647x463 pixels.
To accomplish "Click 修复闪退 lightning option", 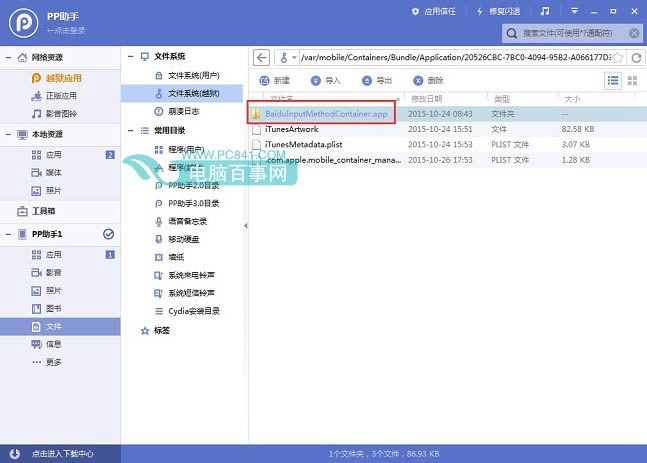I will (498, 12).
